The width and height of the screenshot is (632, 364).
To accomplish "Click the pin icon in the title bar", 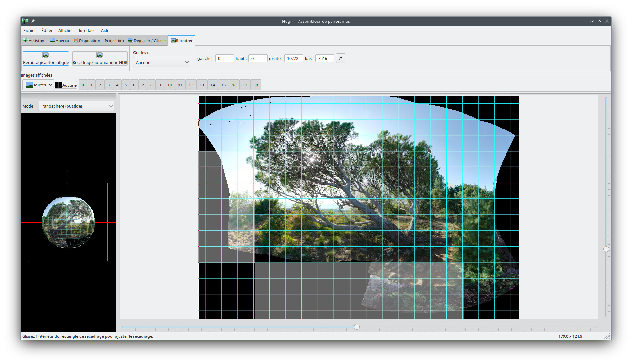I will 33,21.
